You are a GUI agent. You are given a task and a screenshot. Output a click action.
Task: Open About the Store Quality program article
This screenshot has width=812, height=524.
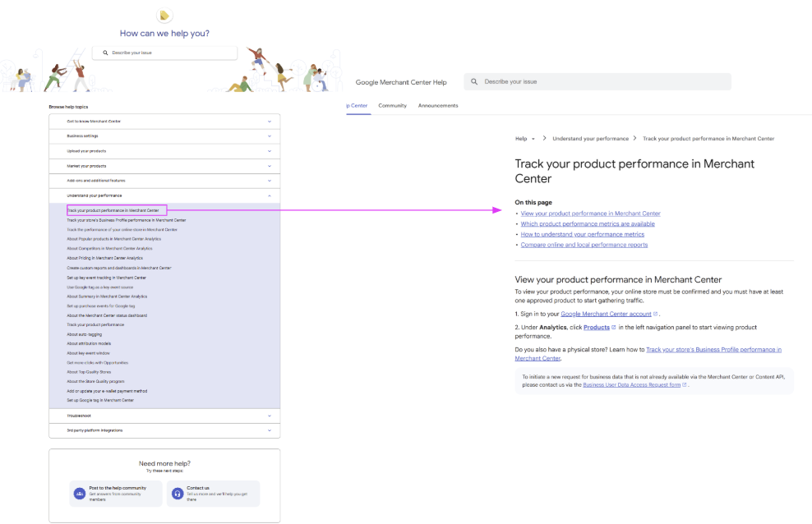(x=96, y=381)
